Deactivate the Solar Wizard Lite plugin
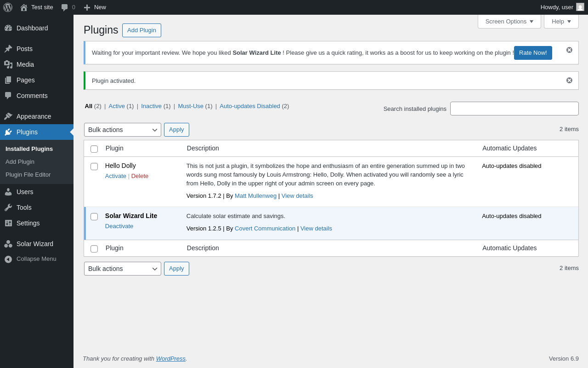Viewport: 588px width, 368px height. point(119,226)
